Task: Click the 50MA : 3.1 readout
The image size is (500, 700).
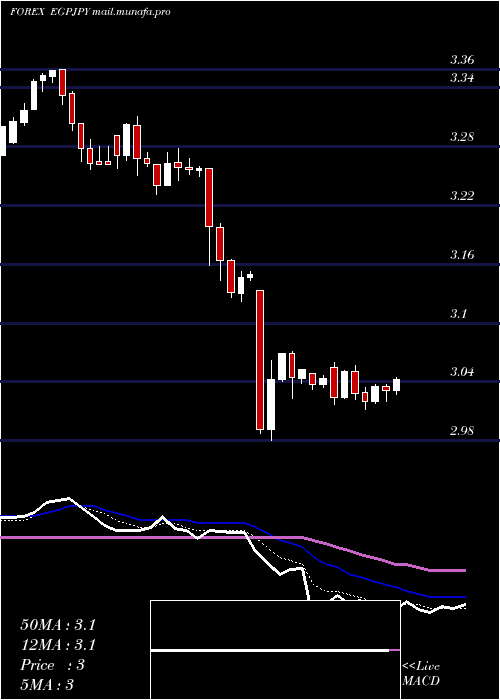Action: (x=58, y=625)
